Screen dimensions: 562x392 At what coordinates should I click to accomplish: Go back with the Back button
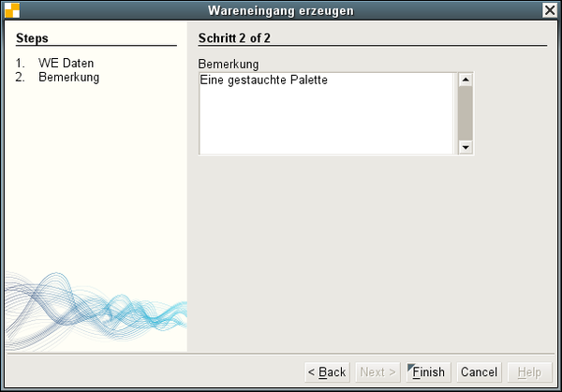point(327,372)
